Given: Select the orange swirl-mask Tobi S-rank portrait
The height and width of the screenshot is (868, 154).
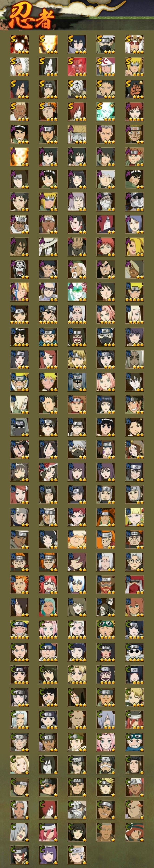Looking at the screenshot, I should coord(134,89).
